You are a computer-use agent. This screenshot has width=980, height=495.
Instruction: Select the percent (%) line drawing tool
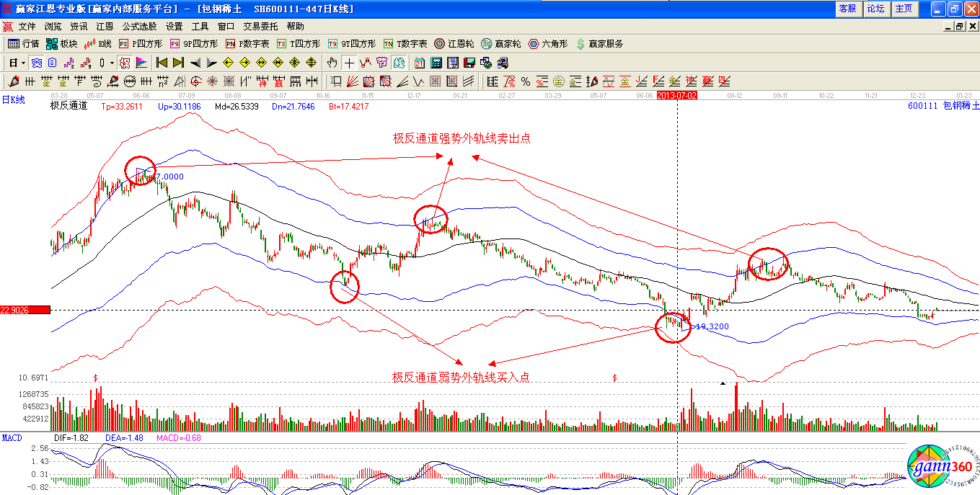(526, 81)
